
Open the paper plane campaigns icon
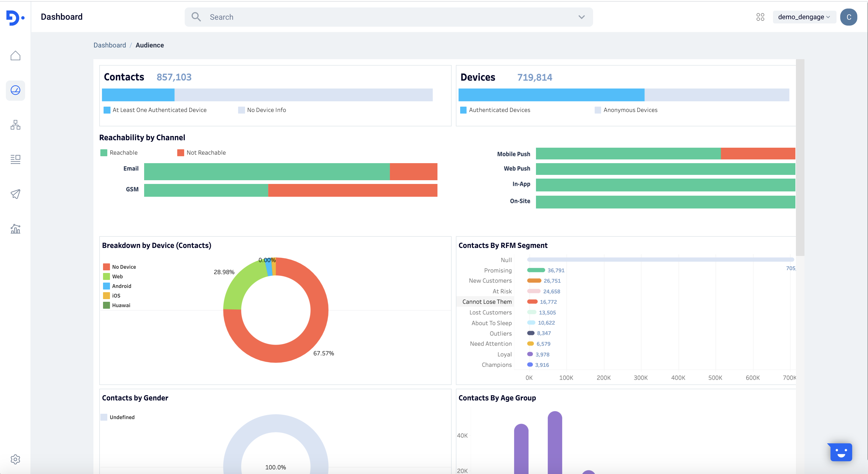15,194
